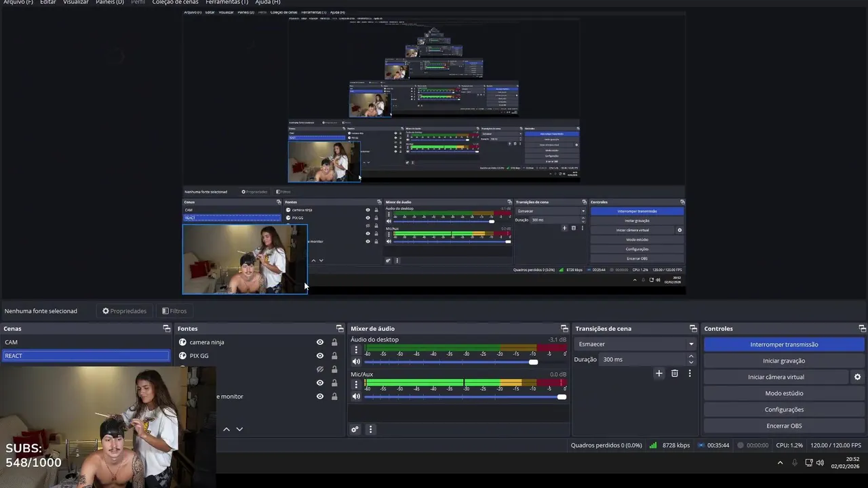
Task: Undock the Transições de cena panel float icon
Action: coord(693,329)
